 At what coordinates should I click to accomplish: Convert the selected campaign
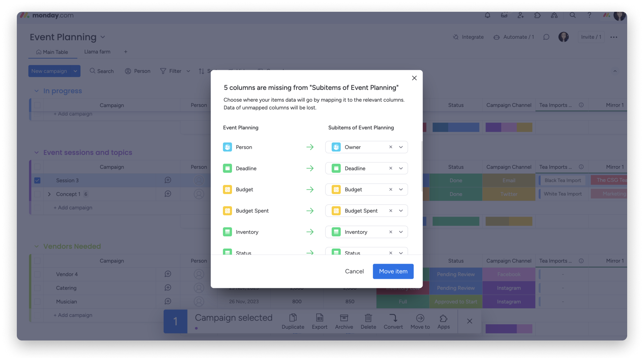[393, 322]
